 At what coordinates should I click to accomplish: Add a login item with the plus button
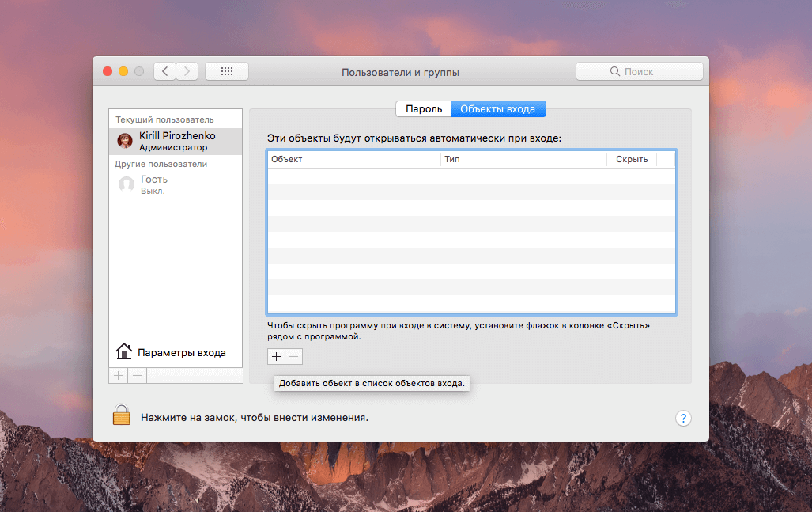pyautogui.click(x=276, y=357)
